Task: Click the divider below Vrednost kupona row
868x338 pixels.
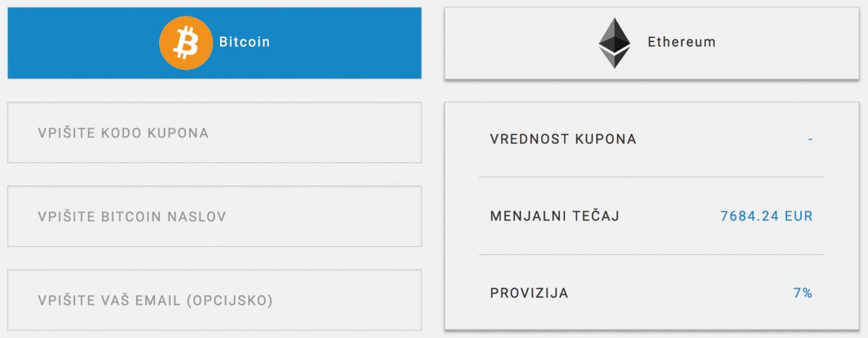Action: [652, 177]
